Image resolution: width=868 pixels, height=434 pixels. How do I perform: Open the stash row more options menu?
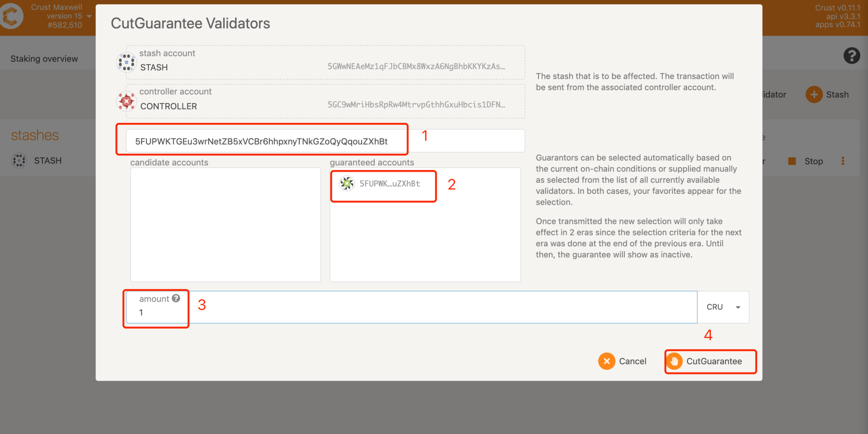pos(843,161)
